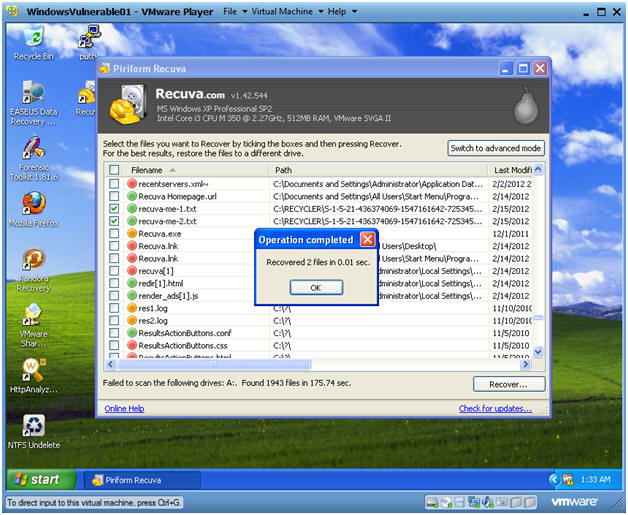The height and width of the screenshot is (515, 628).
Task: Select the recuva-me-2.txt filename
Action: (x=167, y=221)
